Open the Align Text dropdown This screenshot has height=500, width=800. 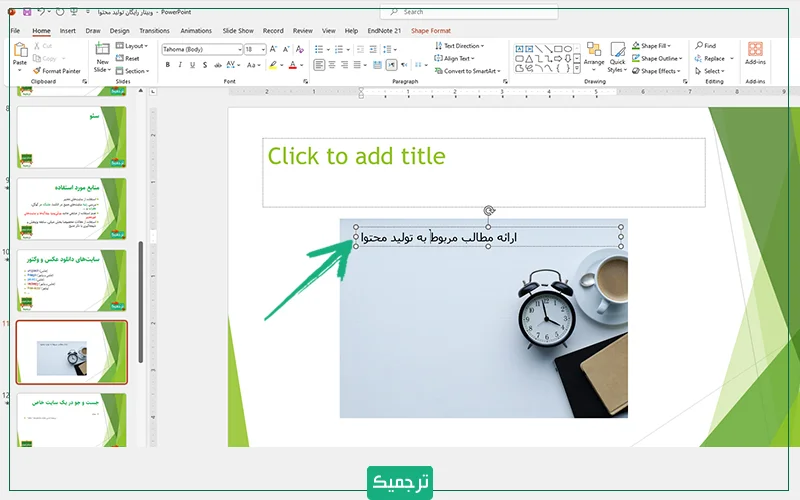pyautogui.click(x=454, y=58)
